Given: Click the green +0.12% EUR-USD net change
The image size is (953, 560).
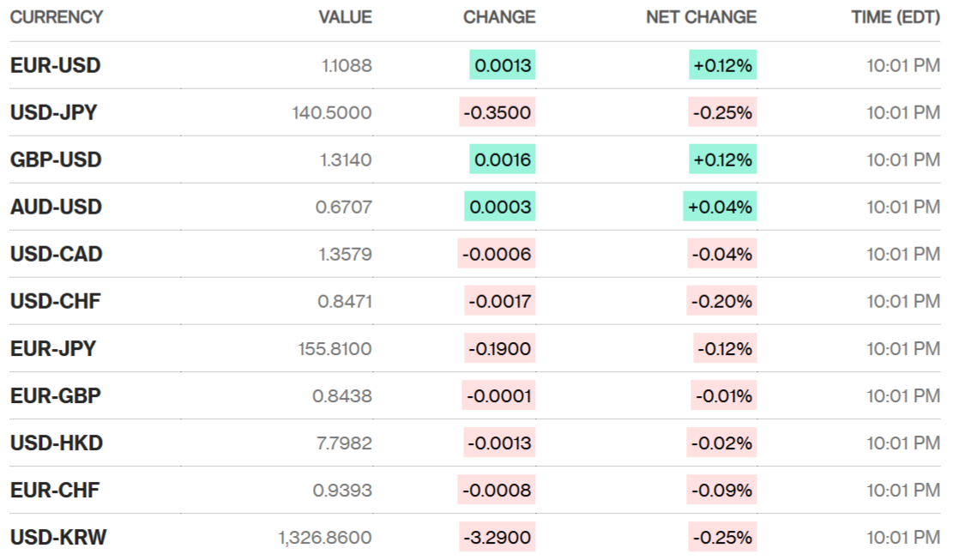Looking at the screenshot, I should coord(722,65).
